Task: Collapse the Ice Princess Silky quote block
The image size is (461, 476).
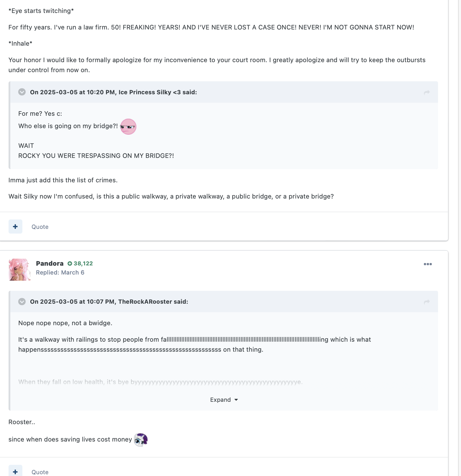Action: tap(22, 92)
